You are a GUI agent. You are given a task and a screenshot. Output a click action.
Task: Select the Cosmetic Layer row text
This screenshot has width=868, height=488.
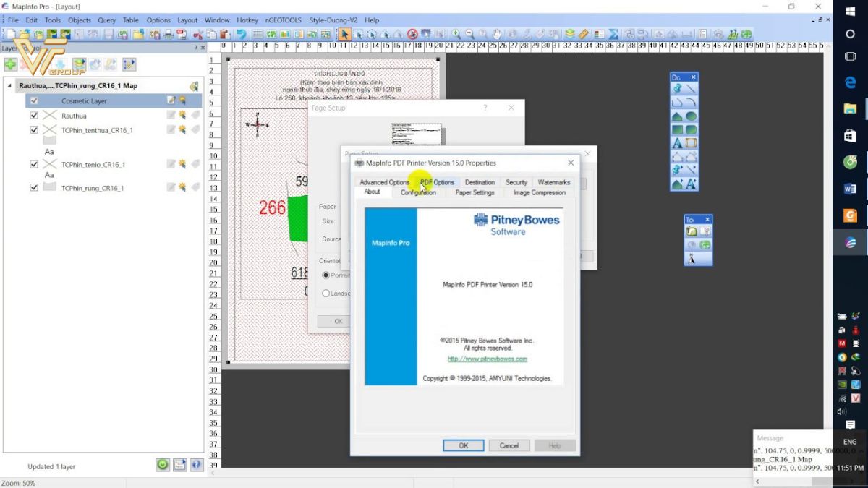[84, 101]
